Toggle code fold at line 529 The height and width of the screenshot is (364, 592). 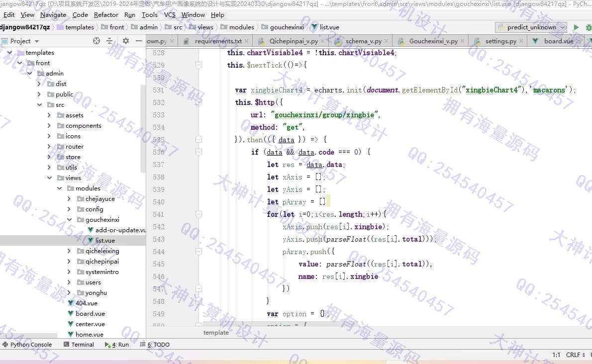point(198,65)
